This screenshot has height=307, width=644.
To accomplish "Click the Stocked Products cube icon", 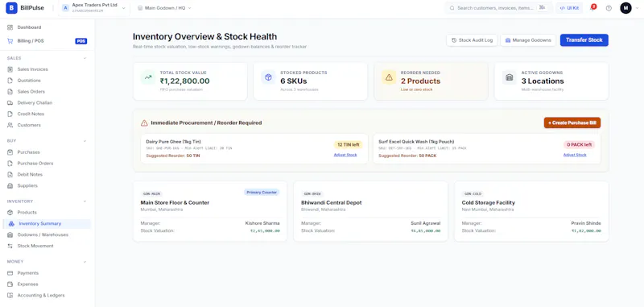I will (268, 77).
